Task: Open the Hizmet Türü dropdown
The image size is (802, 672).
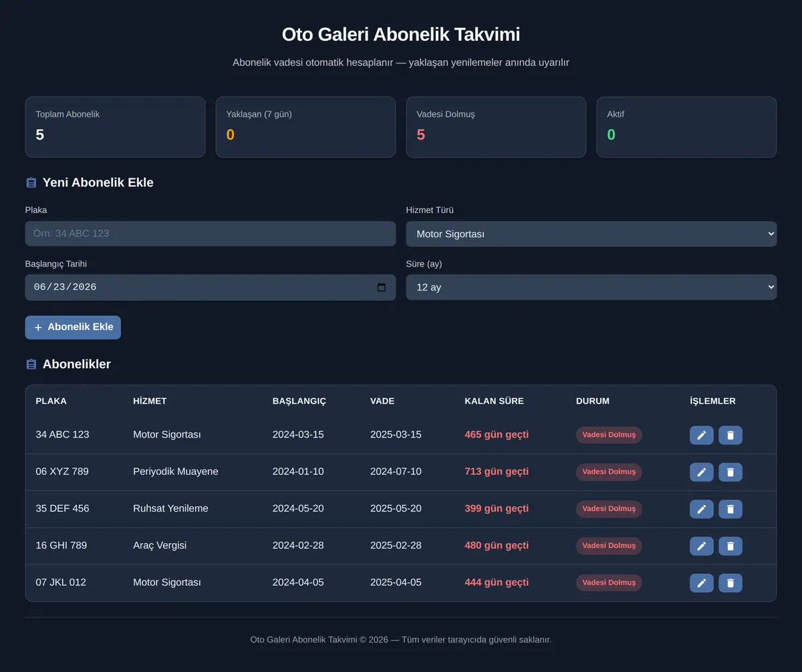Action: click(x=591, y=234)
